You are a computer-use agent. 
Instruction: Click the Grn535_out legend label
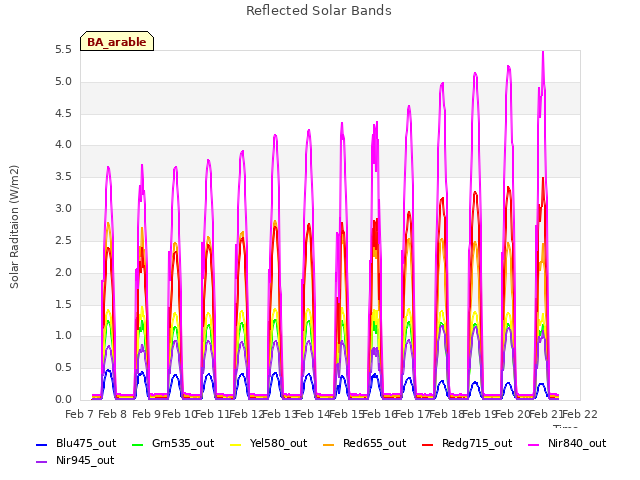(183, 443)
